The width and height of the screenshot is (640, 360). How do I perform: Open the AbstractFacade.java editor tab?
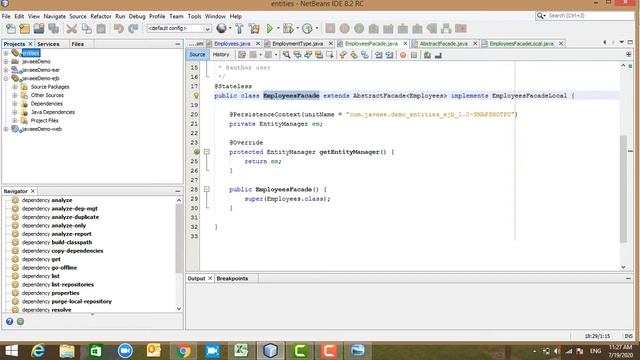point(444,44)
